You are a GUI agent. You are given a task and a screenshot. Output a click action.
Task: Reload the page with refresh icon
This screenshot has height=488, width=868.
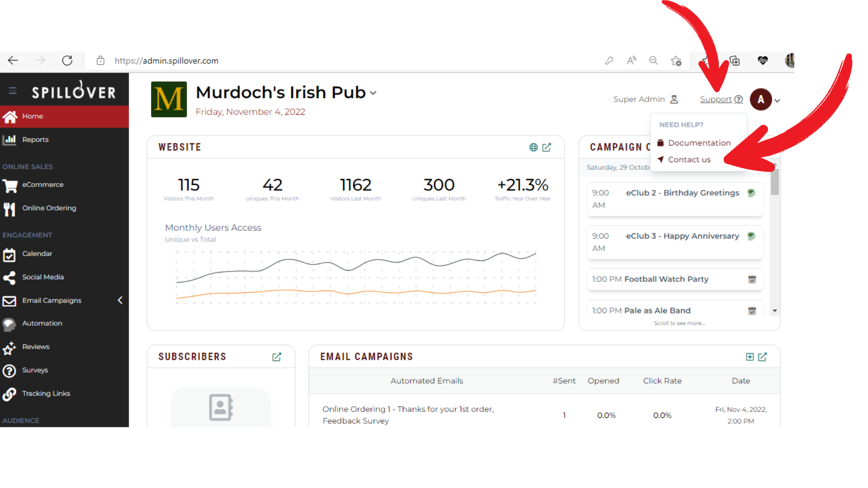[67, 61]
